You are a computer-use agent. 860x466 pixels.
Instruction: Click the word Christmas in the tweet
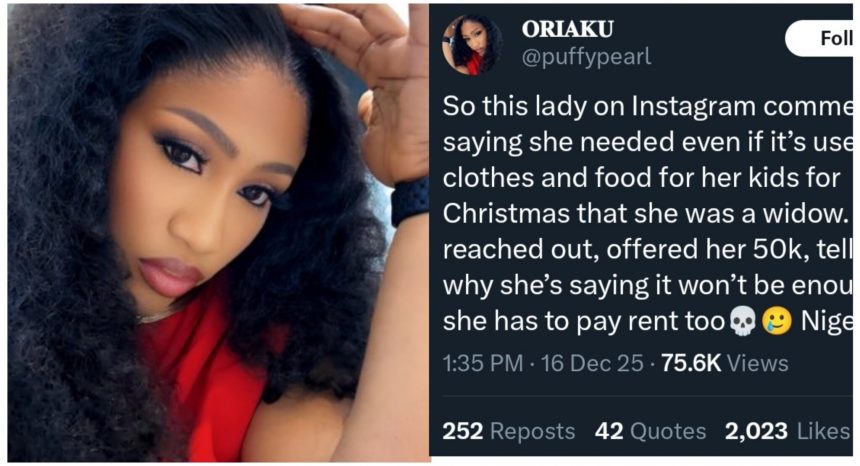coord(501,215)
